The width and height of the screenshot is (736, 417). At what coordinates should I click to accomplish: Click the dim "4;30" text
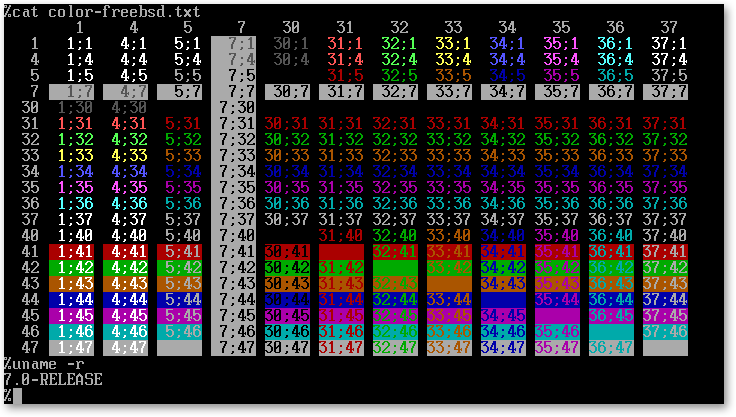point(130,108)
